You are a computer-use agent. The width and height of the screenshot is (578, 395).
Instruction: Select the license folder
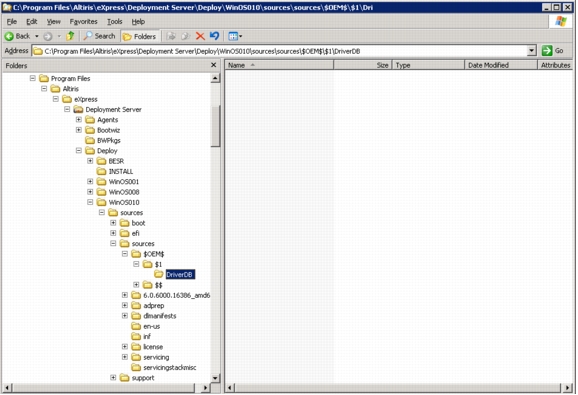153,347
